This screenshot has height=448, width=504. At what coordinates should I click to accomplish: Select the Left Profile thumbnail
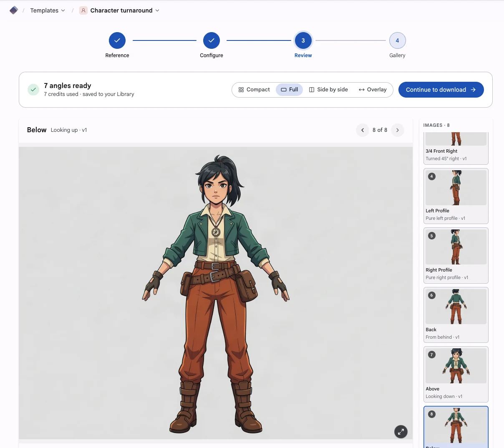456,196
